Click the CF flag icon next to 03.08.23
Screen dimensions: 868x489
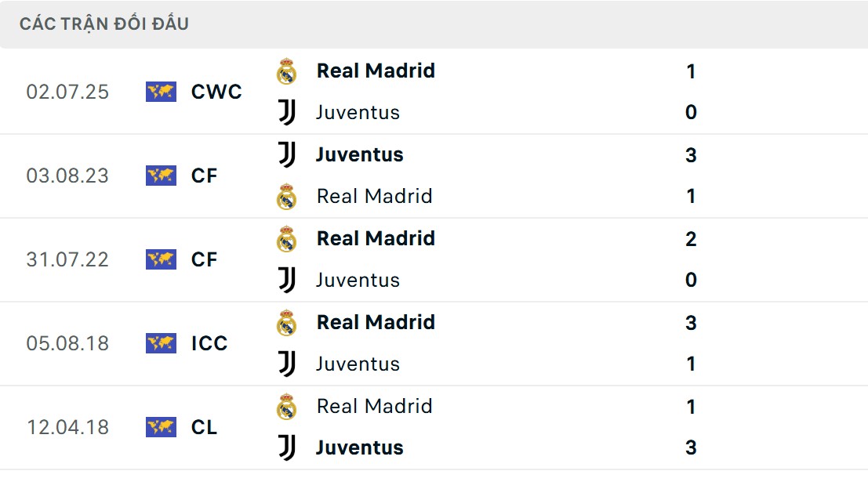pyautogui.click(x=161, y=176)
